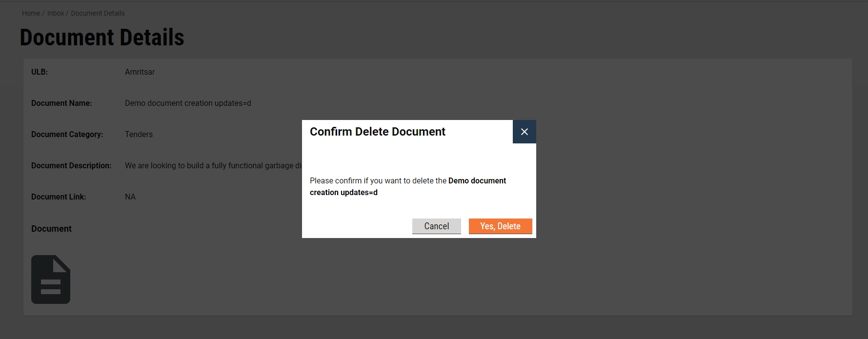The height and width of the screenshot is (339, 868).
Task: Click the NA document link value
Action: coord(130,197)
